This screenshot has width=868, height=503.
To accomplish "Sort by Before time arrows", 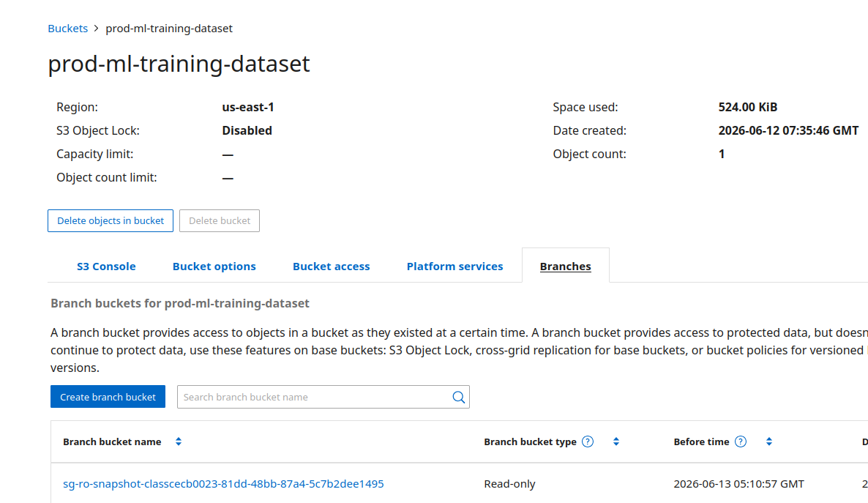I will coord(769,441).
